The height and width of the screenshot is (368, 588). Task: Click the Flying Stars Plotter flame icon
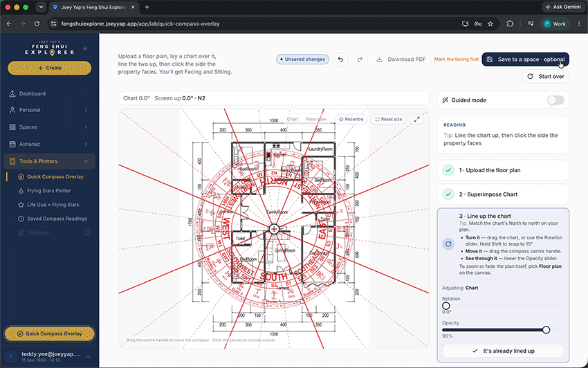click(21, 190)
